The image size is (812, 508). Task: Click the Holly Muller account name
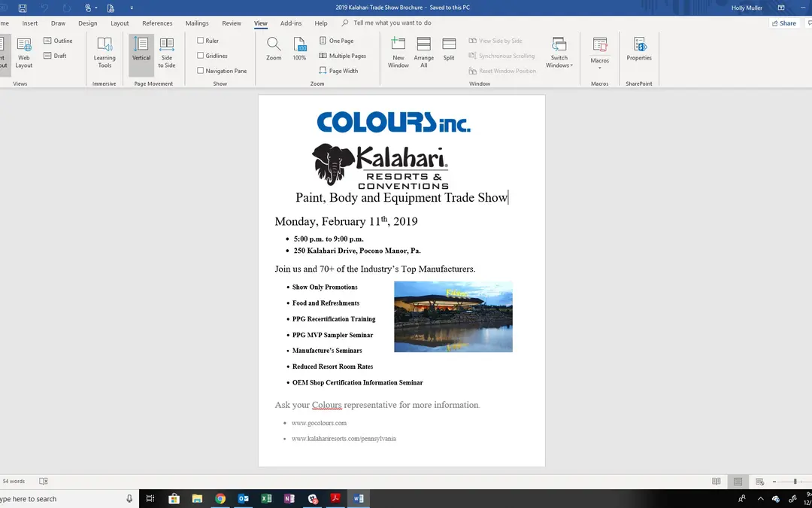[747, 8]
